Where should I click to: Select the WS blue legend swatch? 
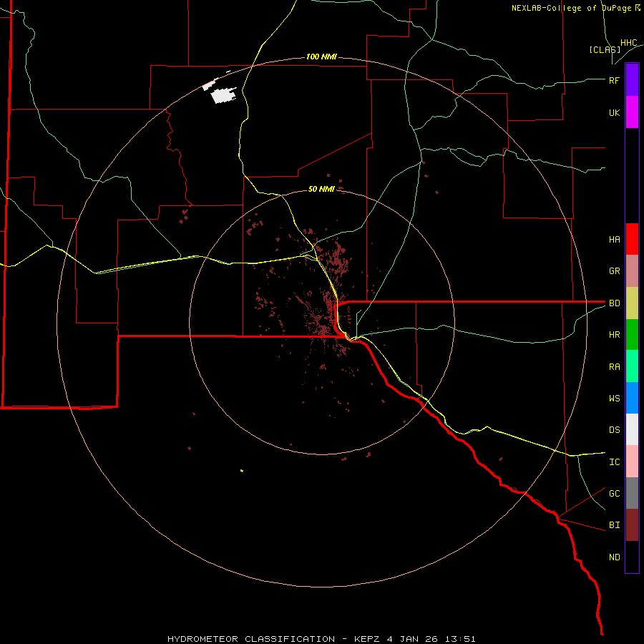tap(632, 398)
